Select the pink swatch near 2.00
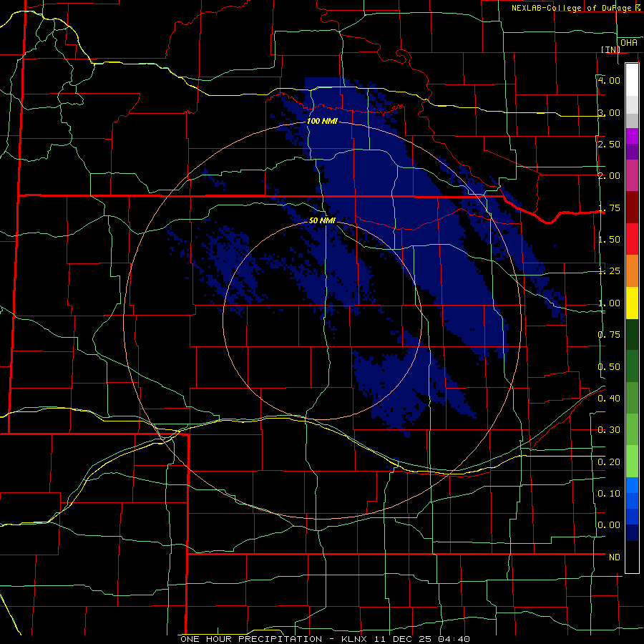This screenshot has height=644, width=644. (632, 175)
